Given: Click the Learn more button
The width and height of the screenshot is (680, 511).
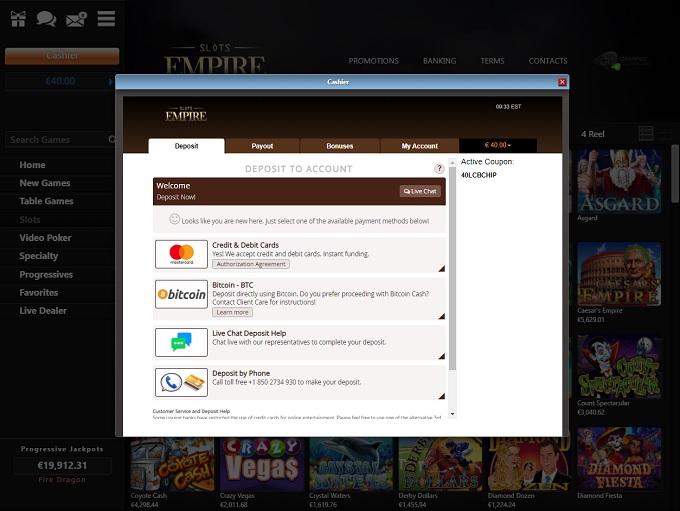Looking at the screenshot, I should pos(232,312).
